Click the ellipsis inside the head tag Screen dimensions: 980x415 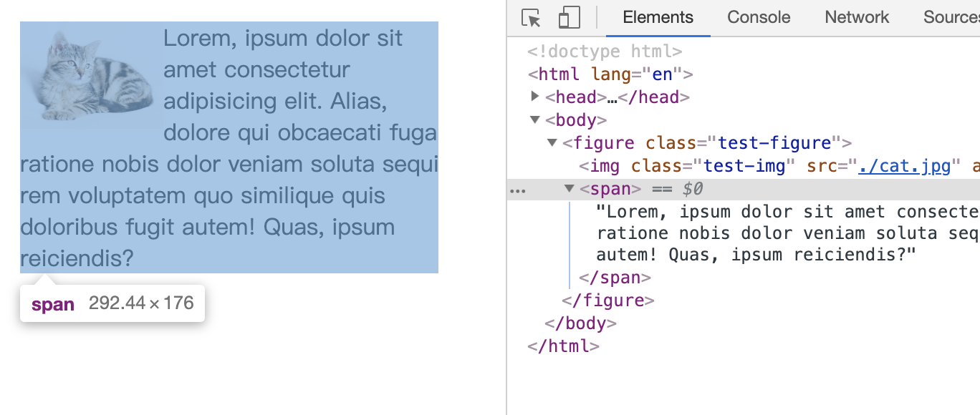(612, 97)
